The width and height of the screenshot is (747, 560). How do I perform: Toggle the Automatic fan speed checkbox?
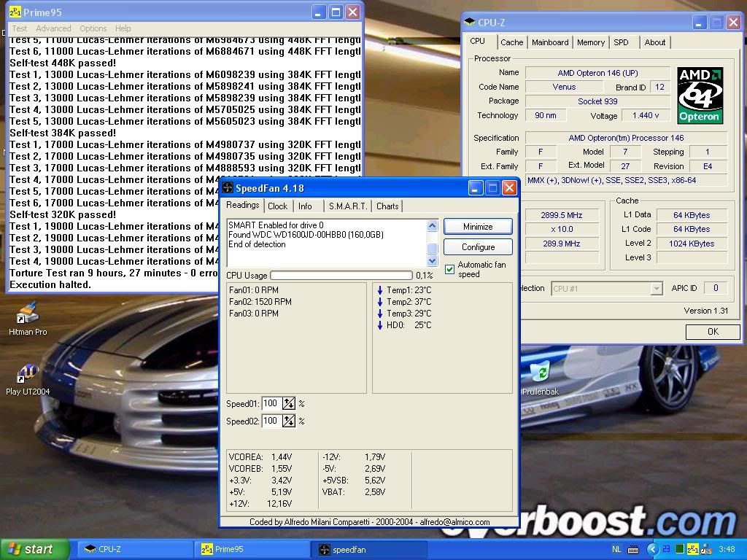click(449, 270)
